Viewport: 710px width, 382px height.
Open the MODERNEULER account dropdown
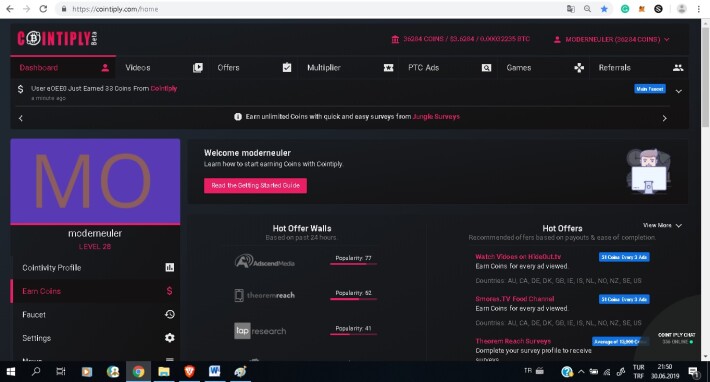click(612, 39)
